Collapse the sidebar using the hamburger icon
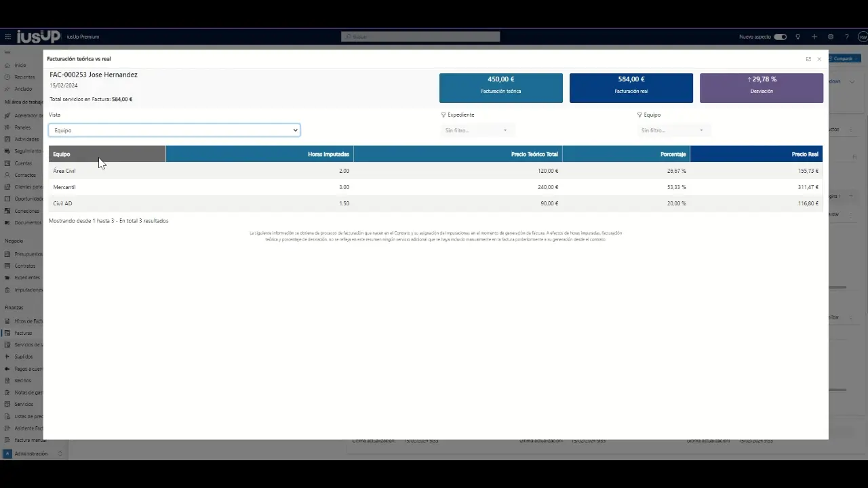Image resolution: width=868 pixels, height=488 pixels. (x=7, y=52)
